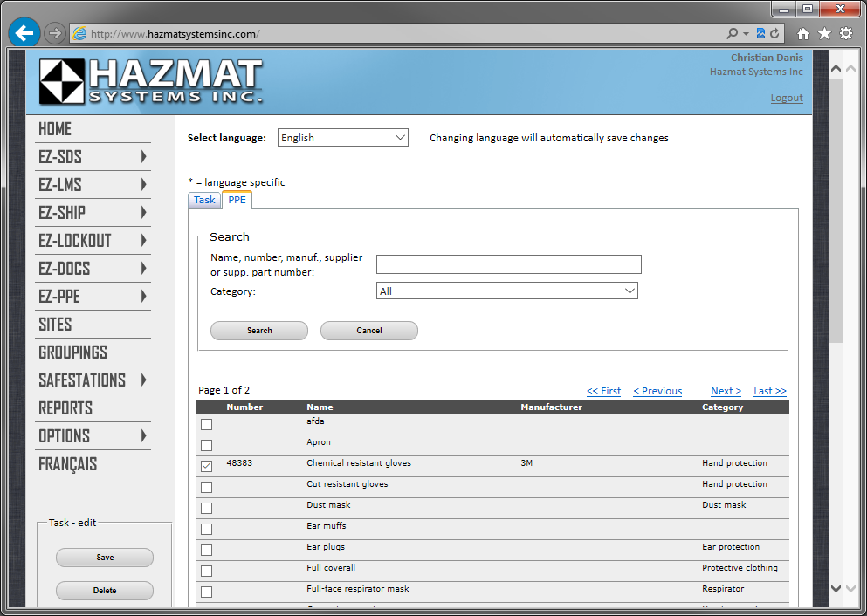The height and width of the screenshot is (616, 867).
Task: Uncheck the Chemical resistant gloves checkbox
Action: coord(207,466)
